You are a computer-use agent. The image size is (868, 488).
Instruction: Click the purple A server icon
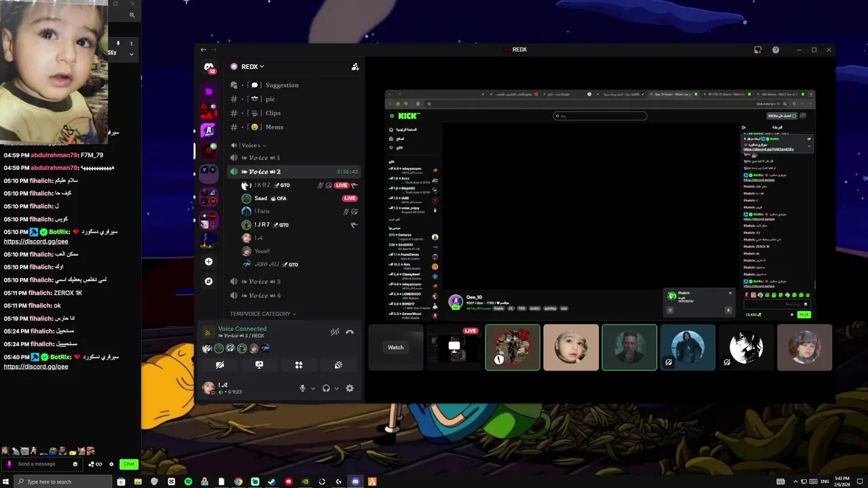(x=209, y=131)
